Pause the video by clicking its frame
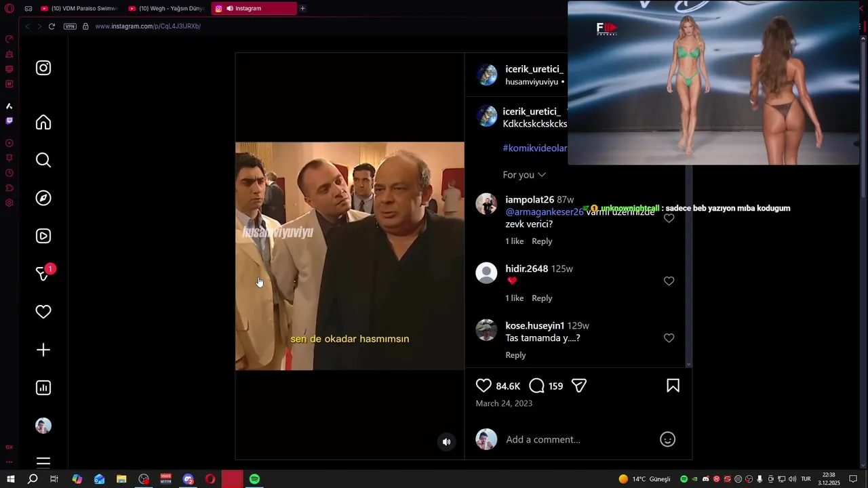 [x=350, y=256]
